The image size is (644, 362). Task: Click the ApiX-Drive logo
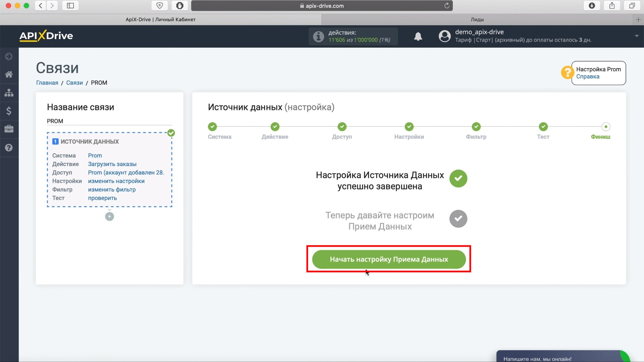46,36
